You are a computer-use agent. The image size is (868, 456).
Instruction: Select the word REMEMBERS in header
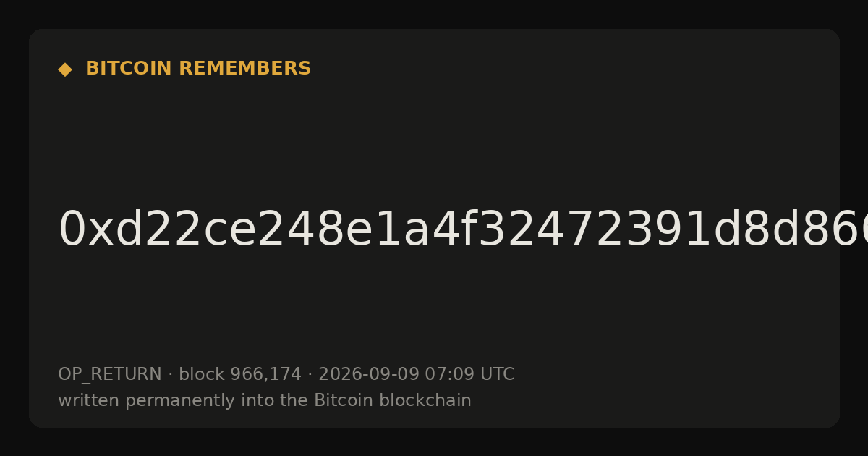[244, 69]
